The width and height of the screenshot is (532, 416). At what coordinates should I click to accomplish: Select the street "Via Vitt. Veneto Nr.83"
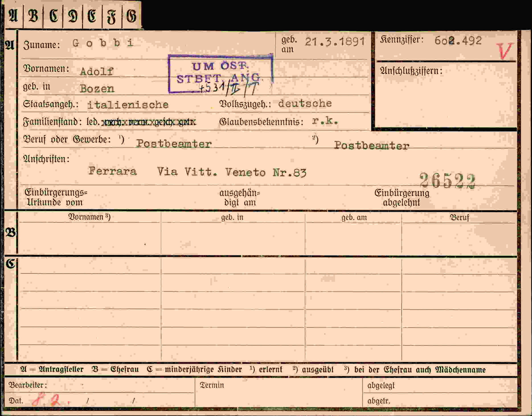(232, 172)
